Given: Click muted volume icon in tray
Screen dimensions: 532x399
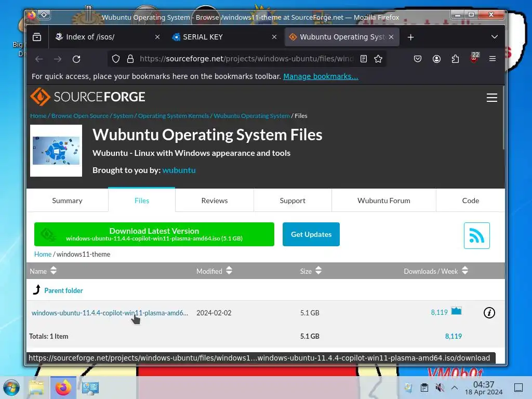Looking at the screenshot, I should (x=440, y=388).
